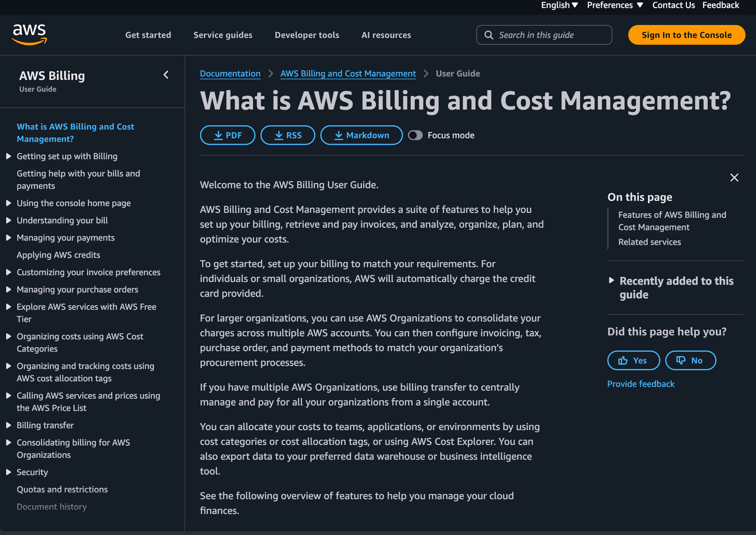The width and height of the screenshot is (756, 535).
Task: Expand Consolidating billing for AWS Organizations
Action: tap(9, 442)
